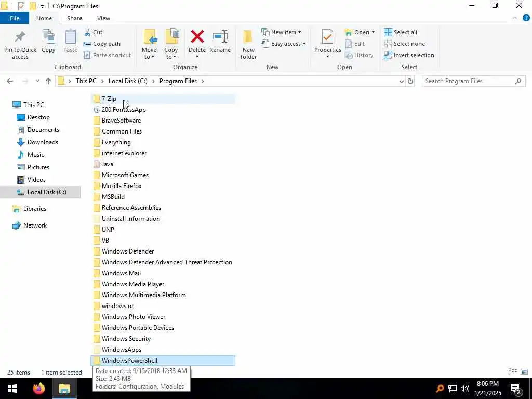Click Program Files breadcrumb in address bar
The width and height of the screenshot is (532, 399).
point(178,81)
